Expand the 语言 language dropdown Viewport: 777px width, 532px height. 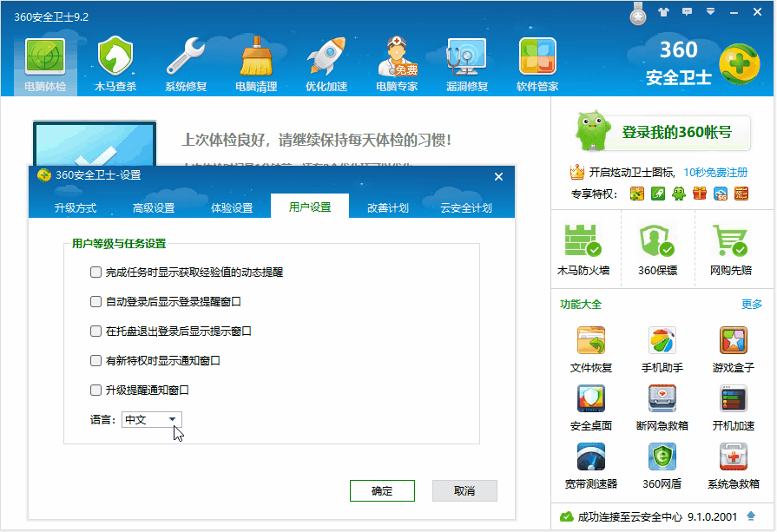tap(152, 419)
